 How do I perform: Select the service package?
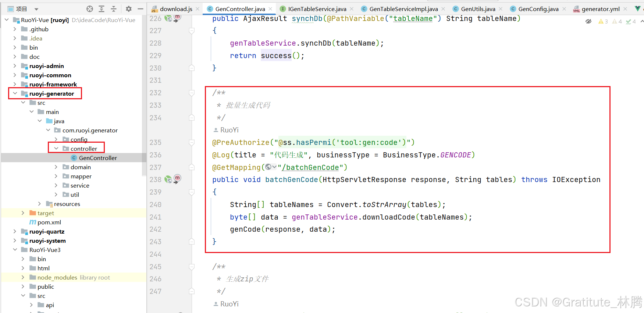pyautogui.click(x=80, y=185)
